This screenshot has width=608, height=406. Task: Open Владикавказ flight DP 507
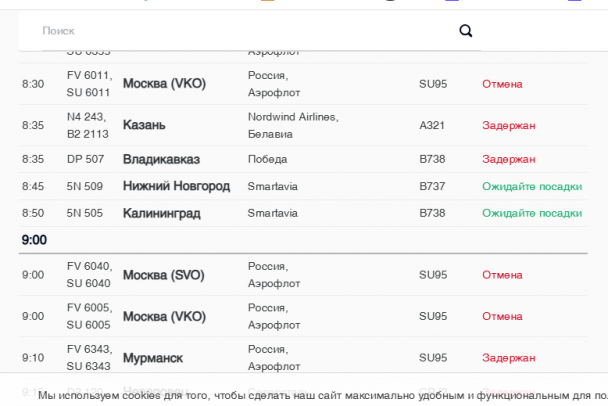click(x=161, y=159)
